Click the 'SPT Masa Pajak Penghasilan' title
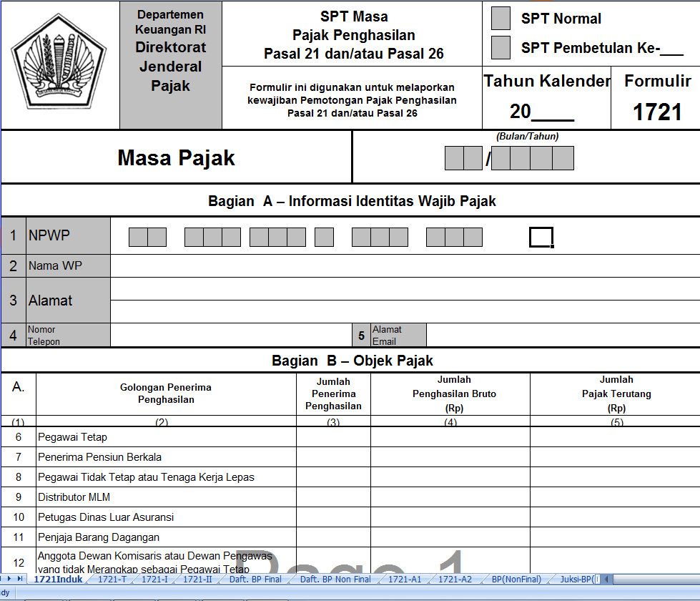Image resolution: width=700 pixels, height=601 pixels. click(x=353, y=35)
